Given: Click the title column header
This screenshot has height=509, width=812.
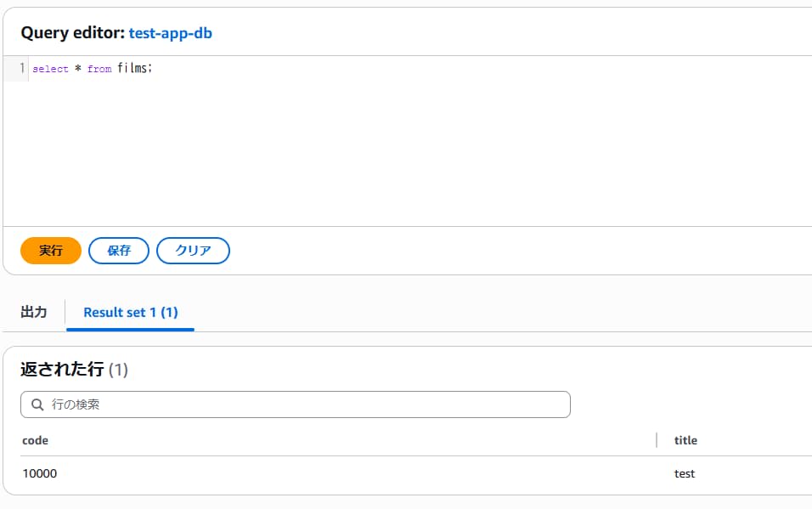Looking at the screenshot, I should [x=685, y=440].
